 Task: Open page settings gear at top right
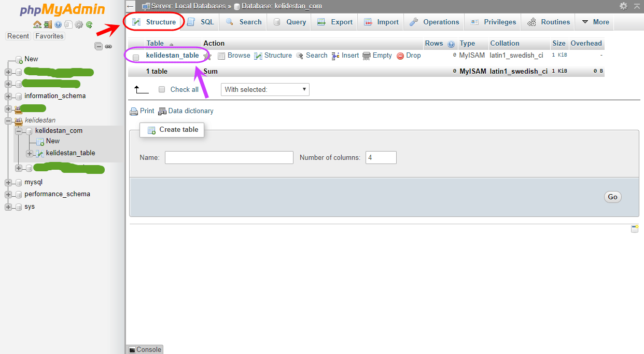pos(623,6)
